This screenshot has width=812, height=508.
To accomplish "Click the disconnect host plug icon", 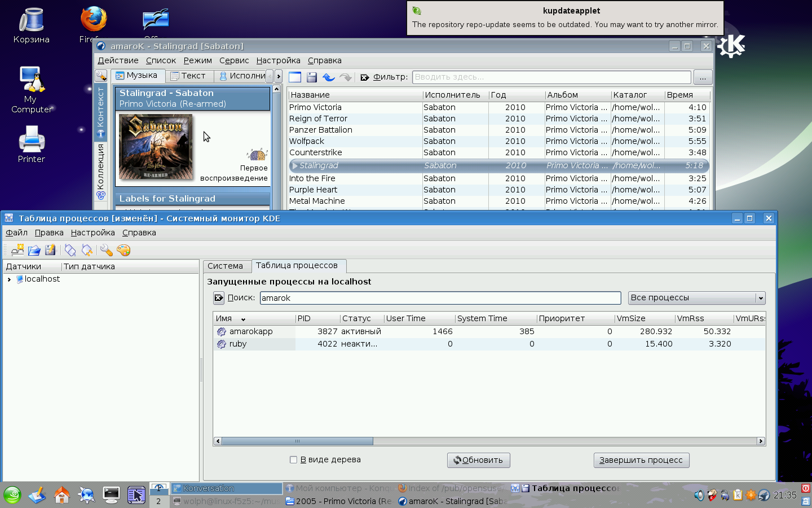I will tap(87, 250).
